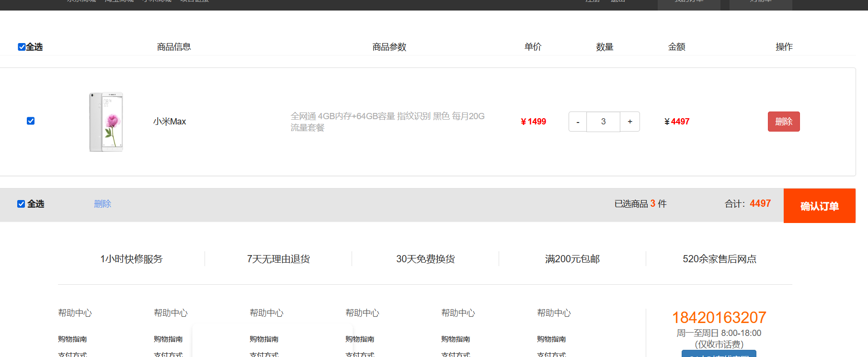Click the 1小时快修服务 service label
Image resolution: width=868 pixels, height=357 pixels.
131,259
